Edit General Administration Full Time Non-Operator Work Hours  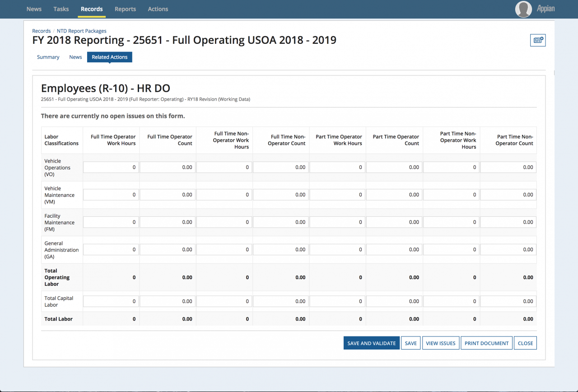pos(224,250)
